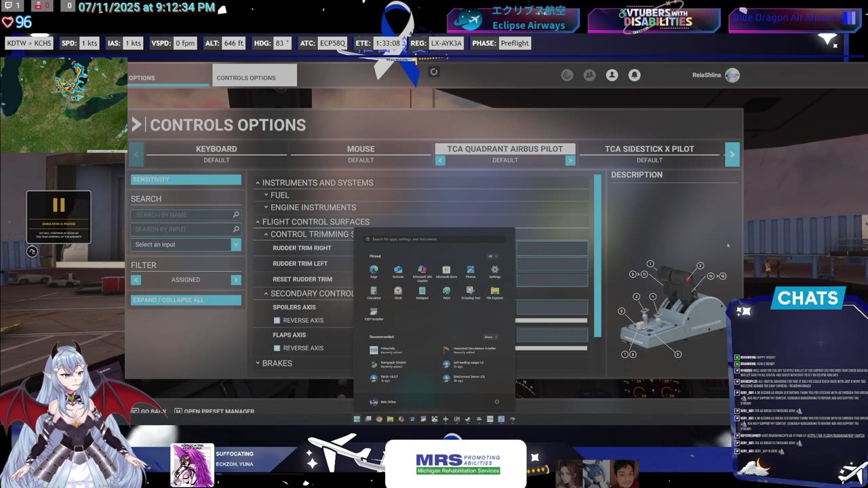868x488 pixels.
Task: Click the Start menu power icon
Action: coord(496,402)
